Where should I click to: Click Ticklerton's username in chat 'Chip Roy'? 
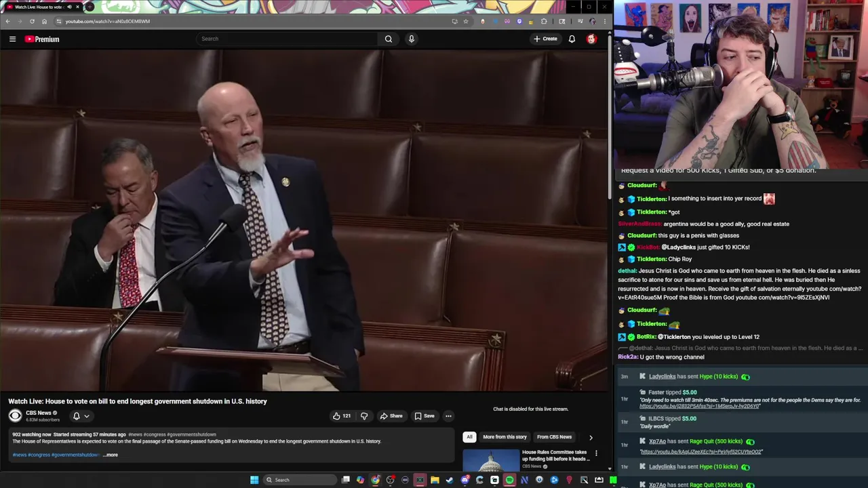click(652, 259)
